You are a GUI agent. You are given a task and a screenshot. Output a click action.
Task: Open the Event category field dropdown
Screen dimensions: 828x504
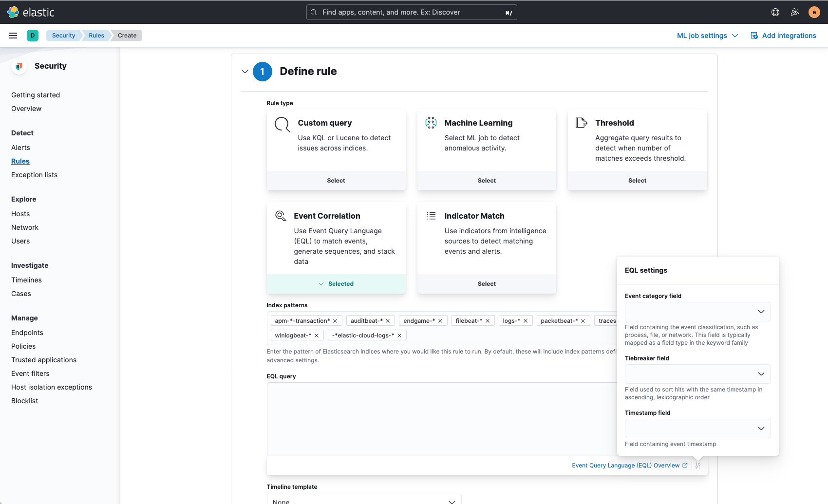pos(697,312)
